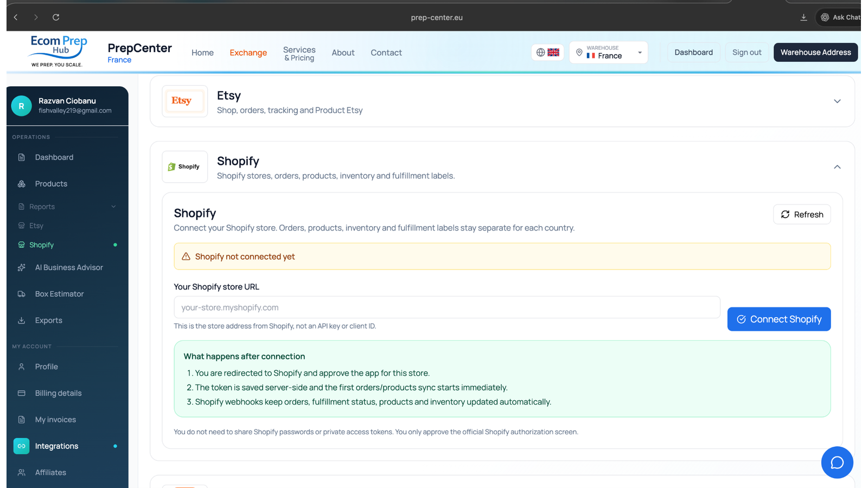
Task: Click the Ecom Prep Hub logo
Action: pyautogui.click(x=59, y=52)
